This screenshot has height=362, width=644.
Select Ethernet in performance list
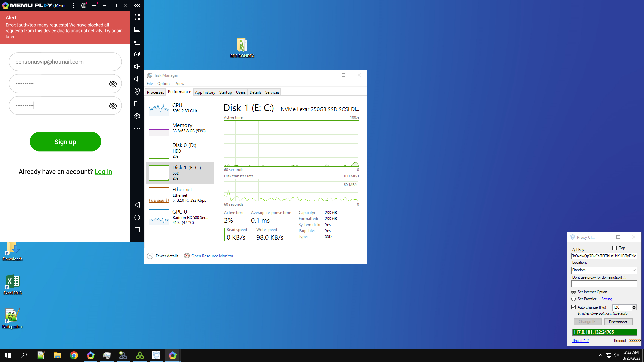pyautogui.click(x=180, y=195)
